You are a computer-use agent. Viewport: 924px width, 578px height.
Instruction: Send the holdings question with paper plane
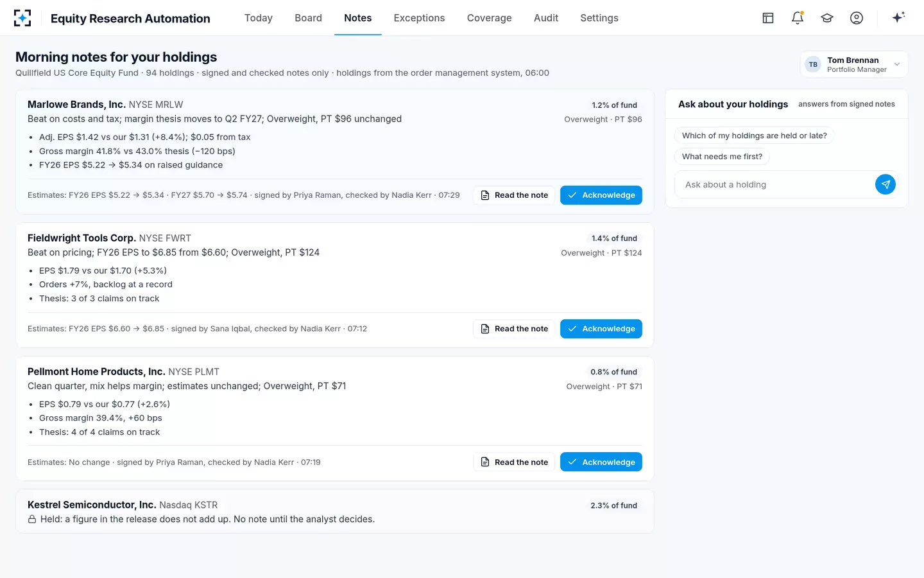coord(886,184)
